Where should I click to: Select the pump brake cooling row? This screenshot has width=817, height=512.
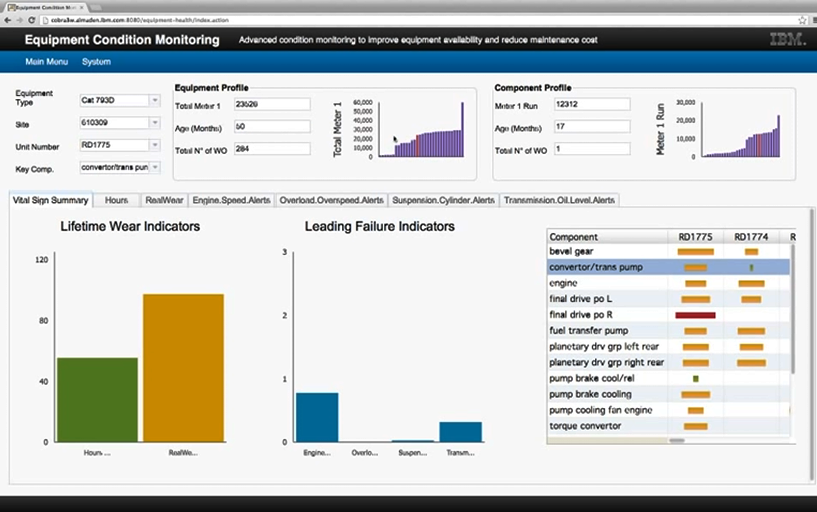(669, 394)
